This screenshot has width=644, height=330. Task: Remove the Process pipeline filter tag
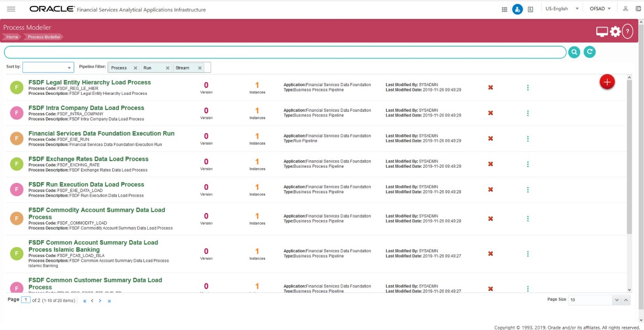(135, 68)
